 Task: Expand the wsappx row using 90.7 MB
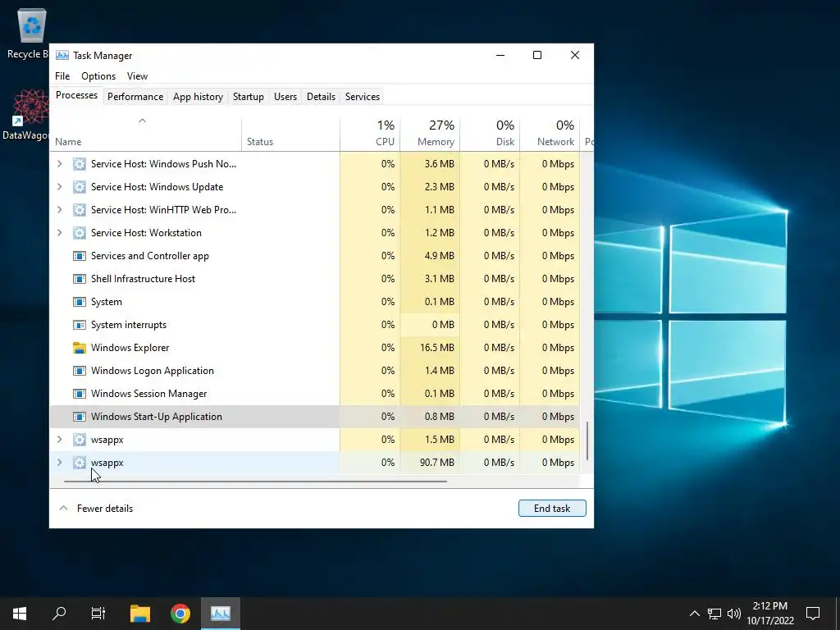coord(59,463)
